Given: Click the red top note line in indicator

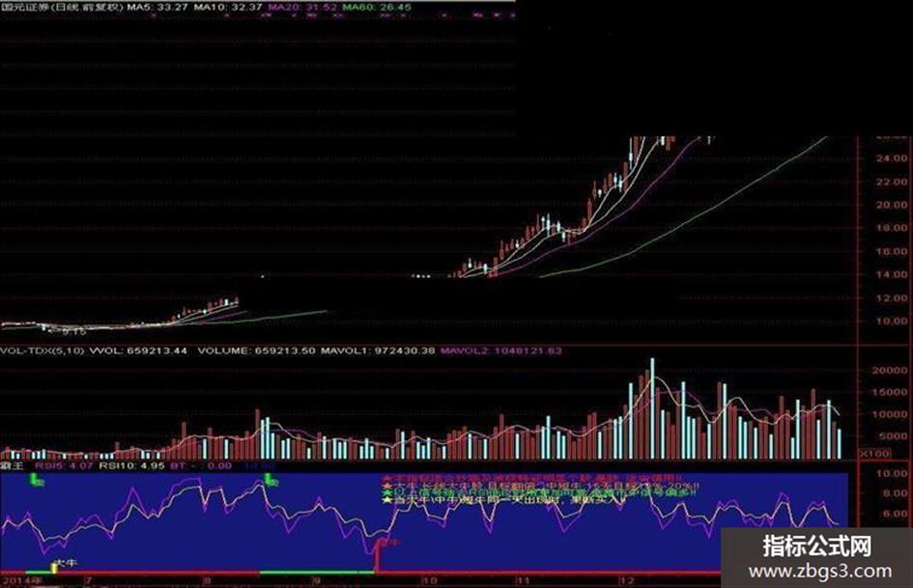Looking at the screenshot, I should [x=533, y=479].
